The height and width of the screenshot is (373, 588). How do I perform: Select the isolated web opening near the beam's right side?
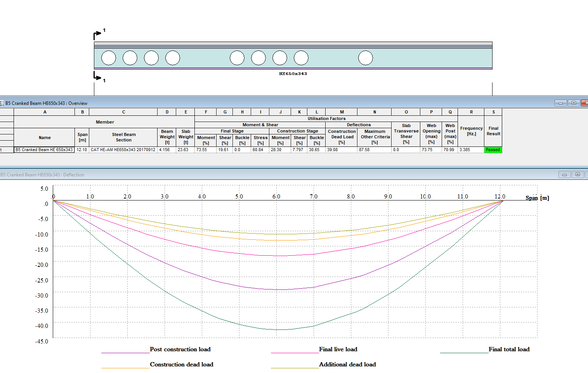coord(364,57)
